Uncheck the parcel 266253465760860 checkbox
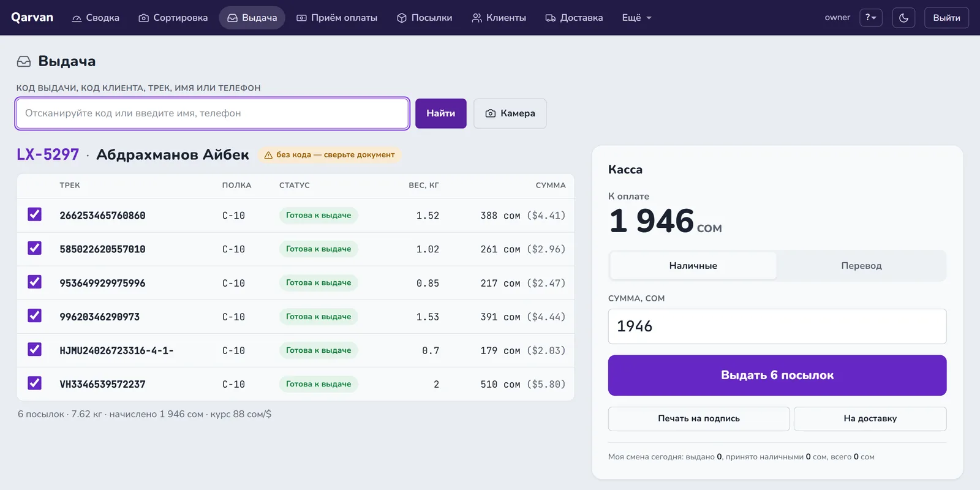This screenshot has width=980, height=490. coord(35,214)
